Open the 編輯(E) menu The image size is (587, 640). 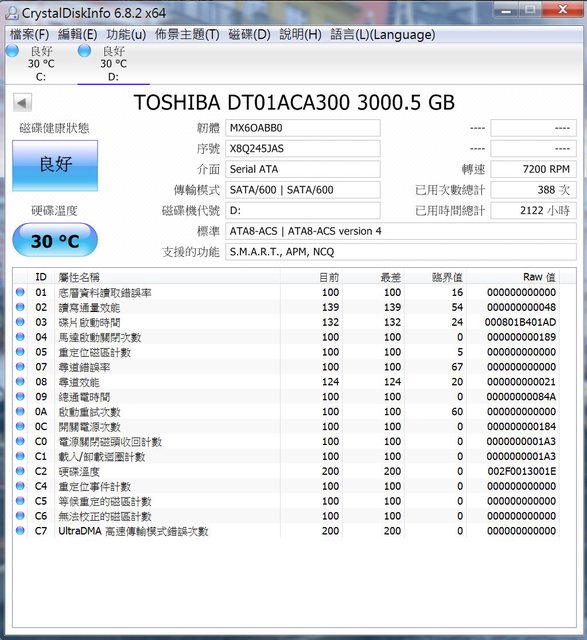point(78,35)
